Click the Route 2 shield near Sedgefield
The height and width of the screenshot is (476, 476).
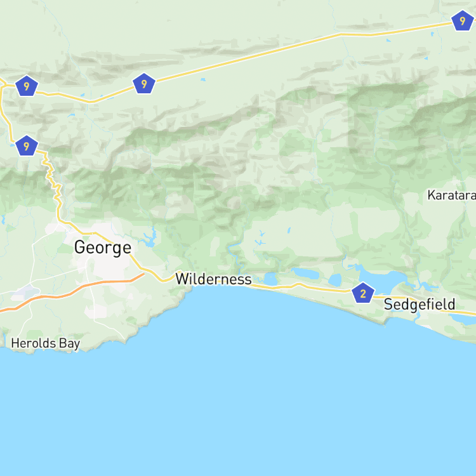[363, 293]
